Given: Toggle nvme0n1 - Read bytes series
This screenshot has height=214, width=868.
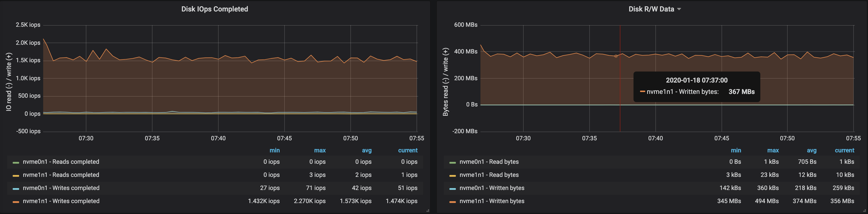Looking at the screenshot, I should tap(489, 162).
